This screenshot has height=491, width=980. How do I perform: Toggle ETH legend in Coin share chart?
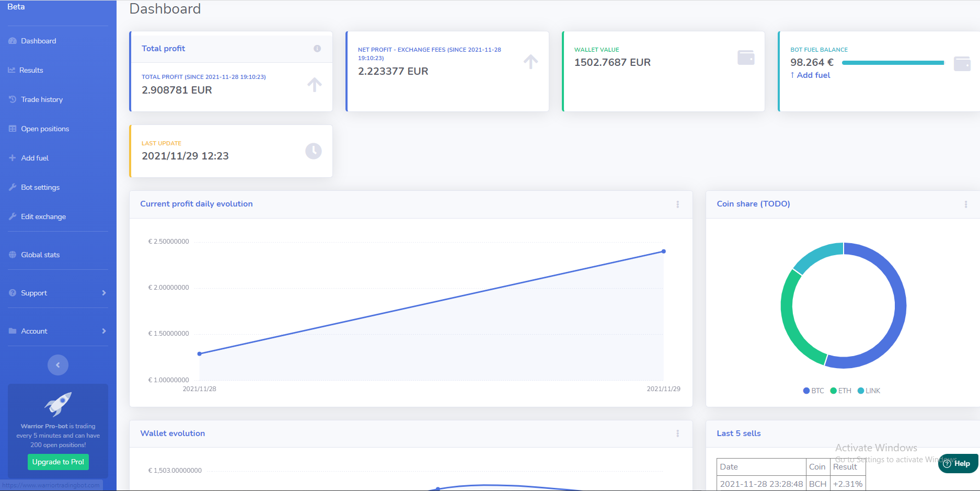pyautogui.click(x=840, y=391)
